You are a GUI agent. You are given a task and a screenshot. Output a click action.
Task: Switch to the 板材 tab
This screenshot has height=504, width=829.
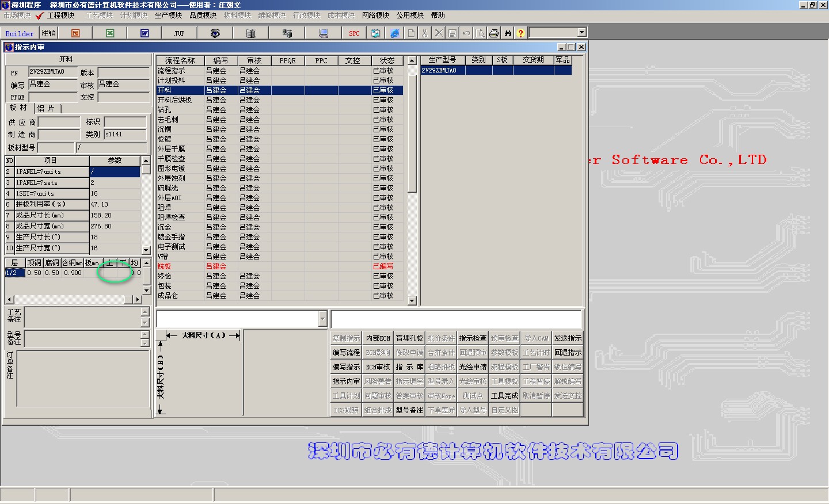click(18, 108)
